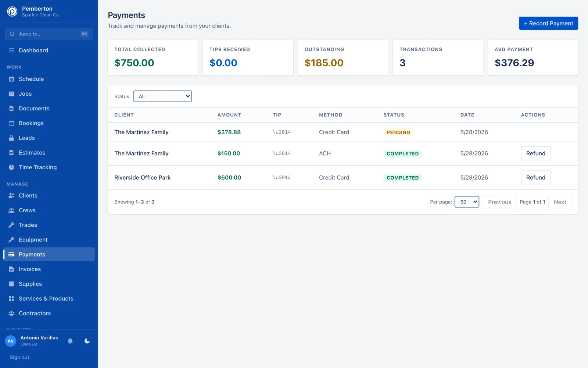Click the ⌘K shortcut badge
The width and height of the screenshot is (588, 368).
(x=84, y=34)
